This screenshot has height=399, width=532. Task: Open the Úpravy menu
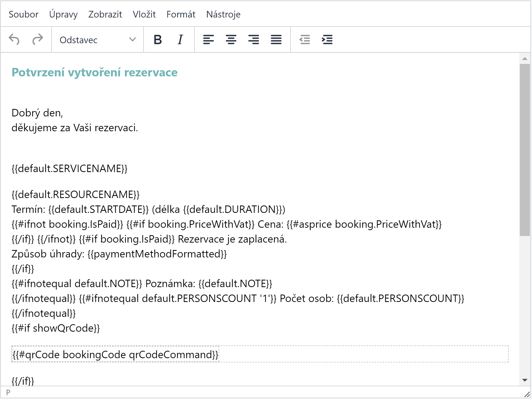pyautogui.click(x=63, y=14)
